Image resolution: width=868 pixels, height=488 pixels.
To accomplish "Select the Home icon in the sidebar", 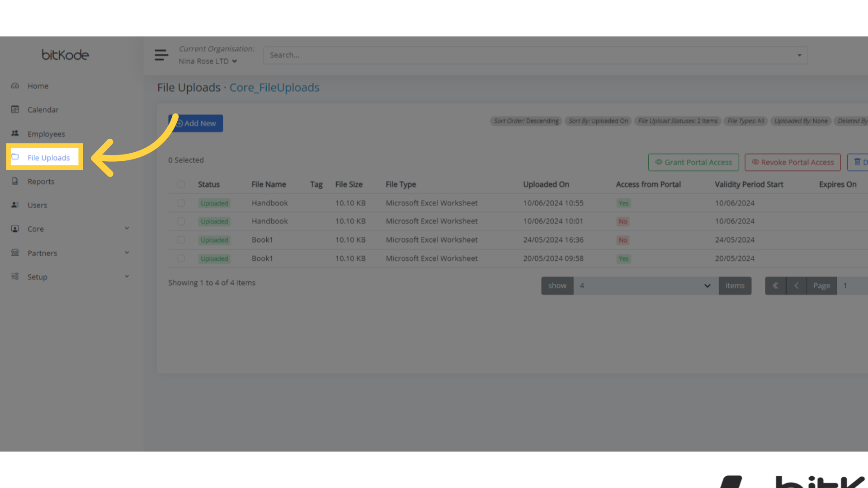I will click(15, 85).
